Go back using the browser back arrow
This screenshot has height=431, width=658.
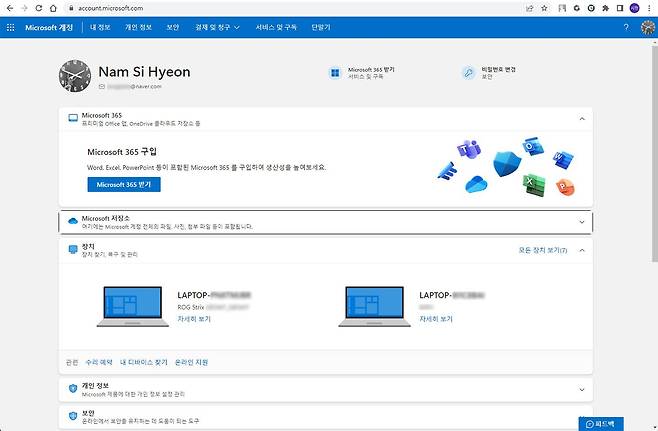tap(10, 8)
